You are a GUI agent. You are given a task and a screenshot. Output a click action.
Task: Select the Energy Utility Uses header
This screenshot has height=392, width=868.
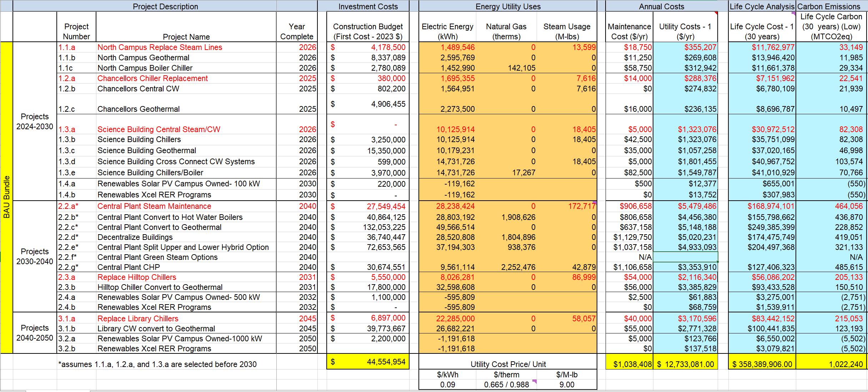[508, 6]
